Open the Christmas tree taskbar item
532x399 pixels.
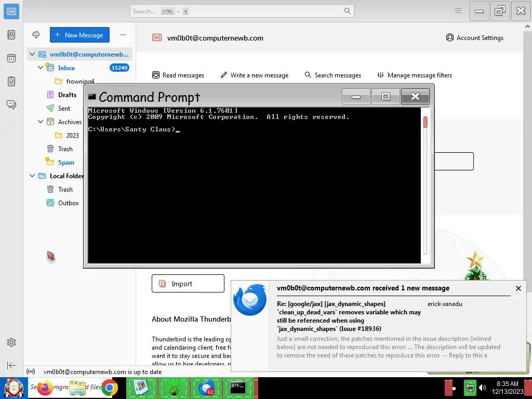point(174,388)
